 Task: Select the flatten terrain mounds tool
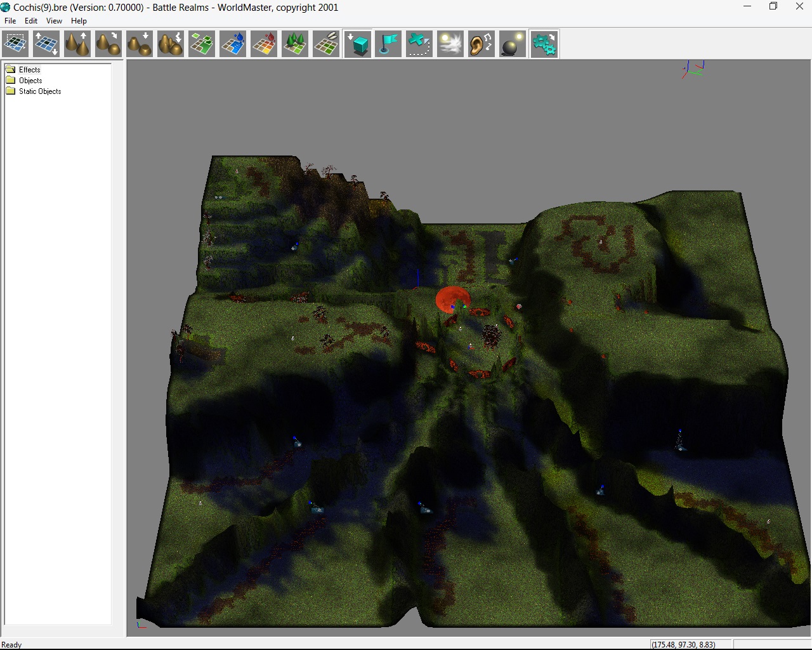point(140,44)
